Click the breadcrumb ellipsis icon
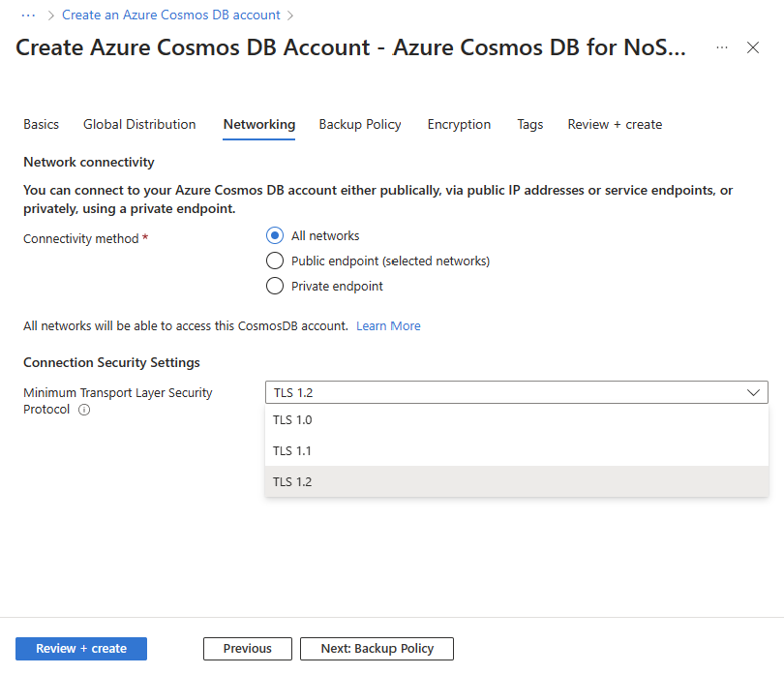Image resolution: width=784 pixels, height=675 pixels. tap(28, 15)
